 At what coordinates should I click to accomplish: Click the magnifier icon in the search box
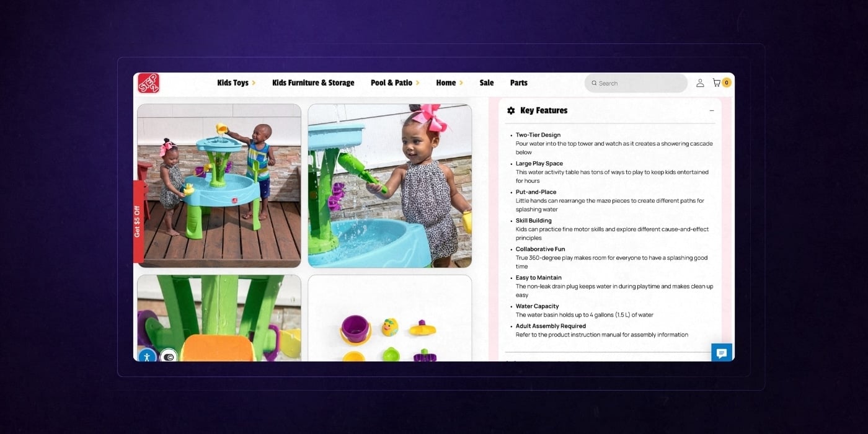click(x=594, y=83)
